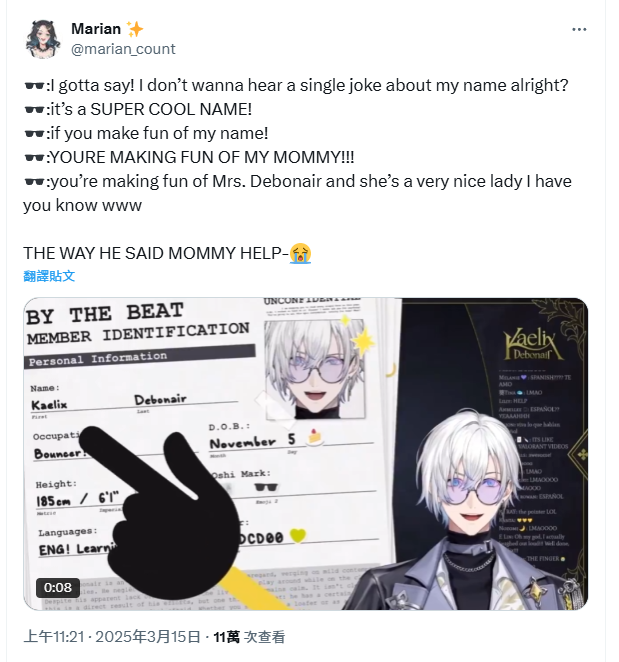Click Marian's profile avatar picture
Image resolution: width=619 pixels, height=662 pixels.
43,39
